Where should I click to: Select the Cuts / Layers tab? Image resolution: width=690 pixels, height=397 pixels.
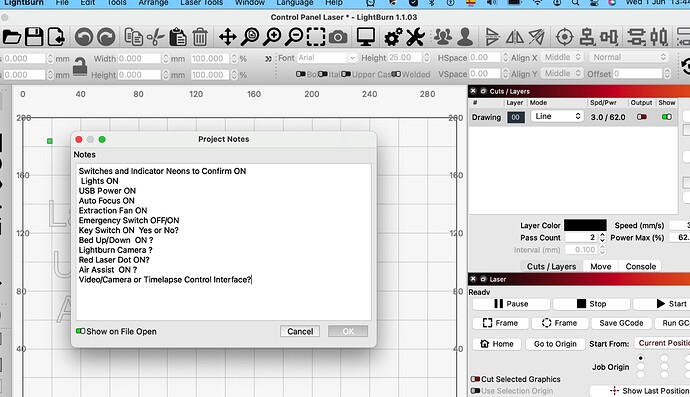[551, 266]
